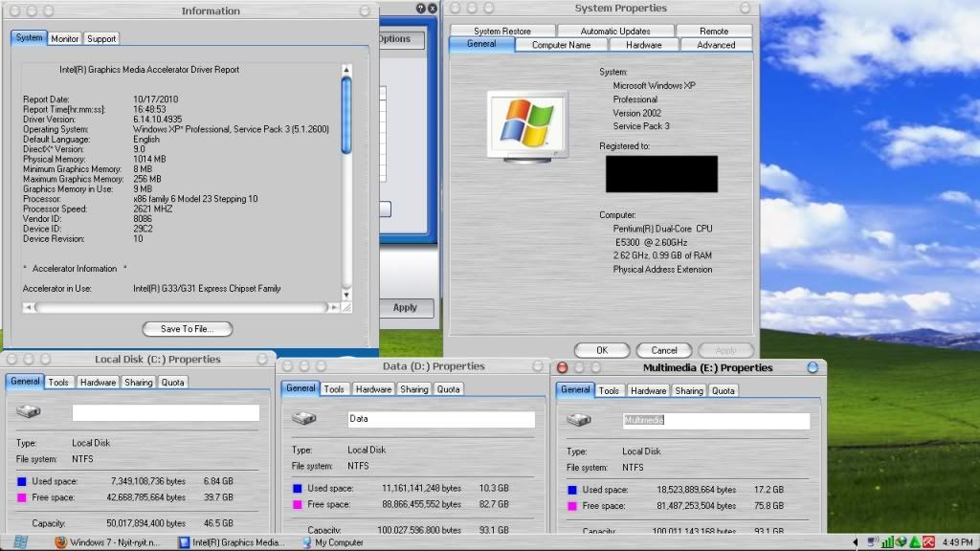The width and height of the screenshot is (980, 551).
Task: Click the Windows XP logo monitor image
Action: (x=528, y=127)
